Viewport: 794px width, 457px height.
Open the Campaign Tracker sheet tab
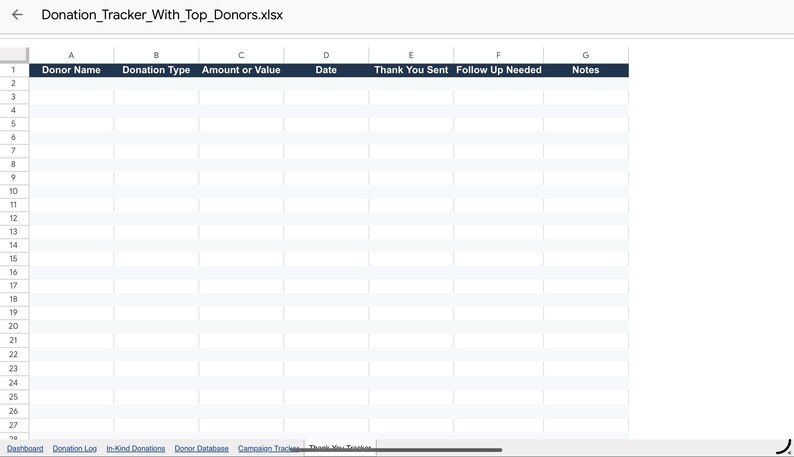click(268, 448)
